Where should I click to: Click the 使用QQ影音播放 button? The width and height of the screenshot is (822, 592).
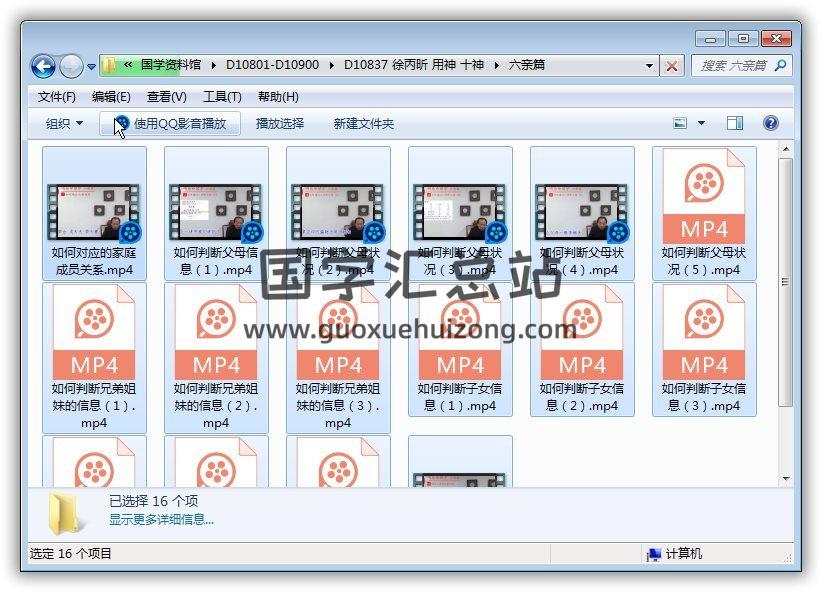coord(170,123)
